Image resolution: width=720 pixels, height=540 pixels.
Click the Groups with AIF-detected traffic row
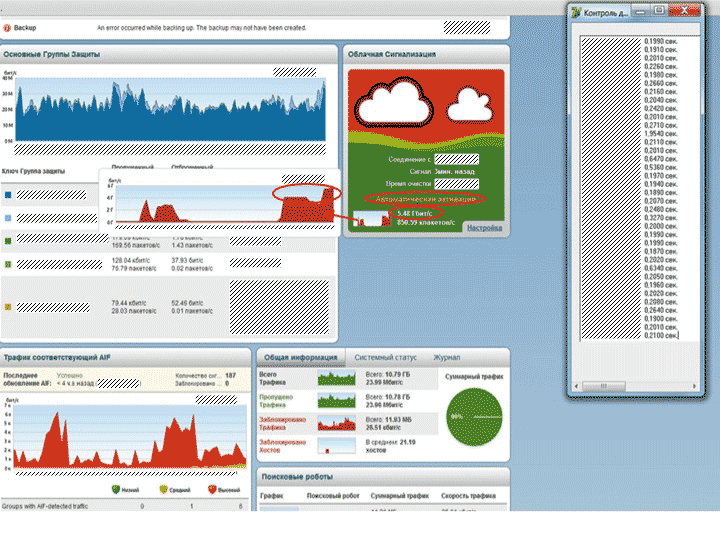[125, 506]
